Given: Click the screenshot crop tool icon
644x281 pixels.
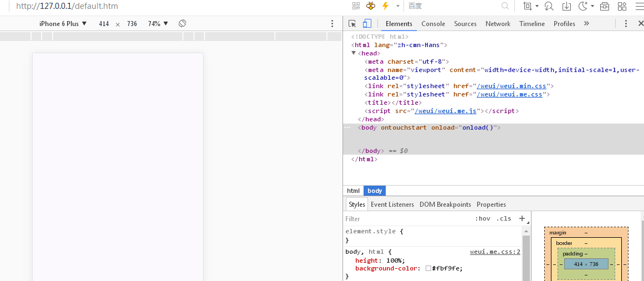Looking at the screenshot, I should [x=528, y=6].
